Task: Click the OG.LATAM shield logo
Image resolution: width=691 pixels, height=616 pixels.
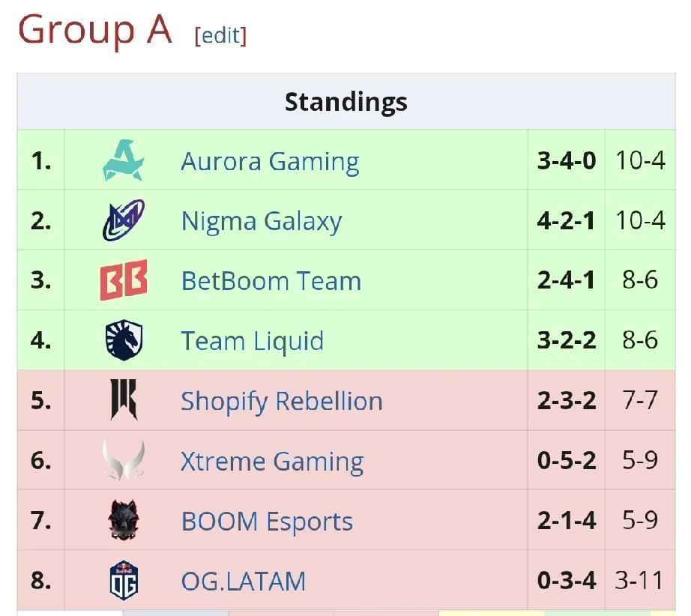Action: (x=124, y=580)
